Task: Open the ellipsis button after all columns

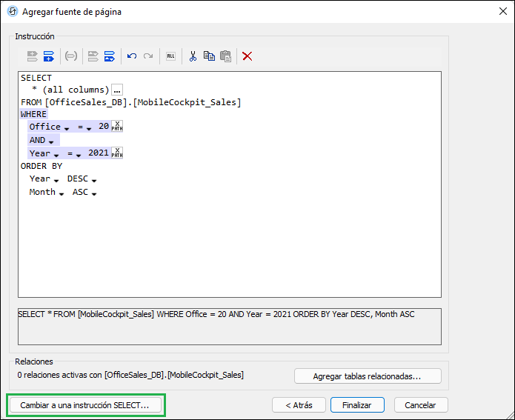Action: click(x=117, y=90)
